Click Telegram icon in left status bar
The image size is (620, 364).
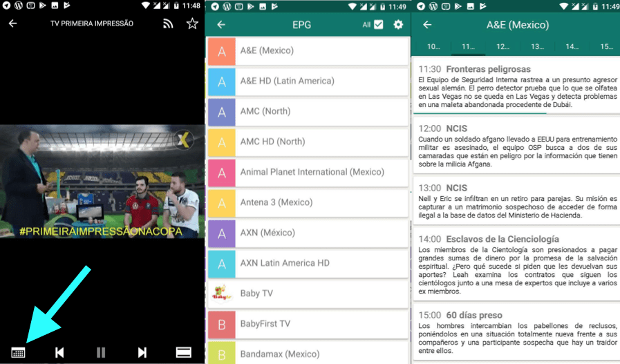pyautogui.click(x=7, y=6)
